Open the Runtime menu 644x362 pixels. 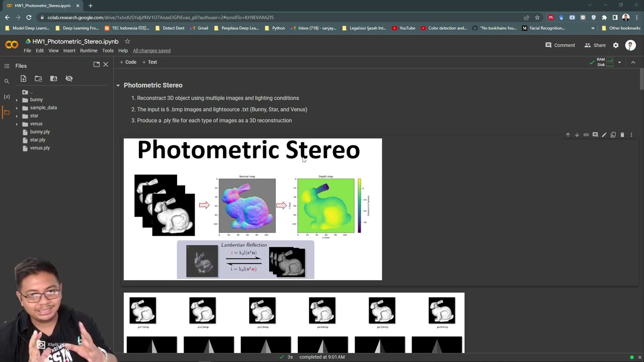click(x=89, y=51)
